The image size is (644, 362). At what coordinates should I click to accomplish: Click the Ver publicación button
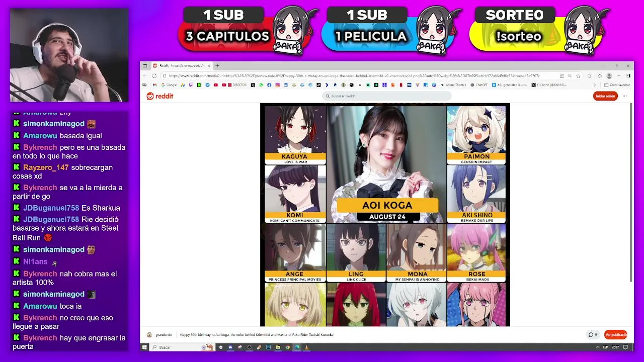[x=616, y=334]
